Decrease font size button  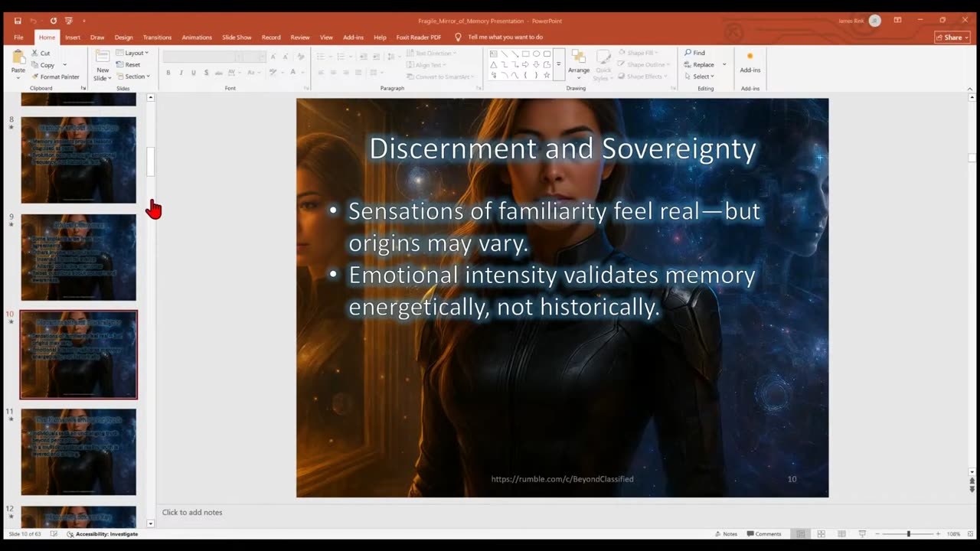click(285, 57)
